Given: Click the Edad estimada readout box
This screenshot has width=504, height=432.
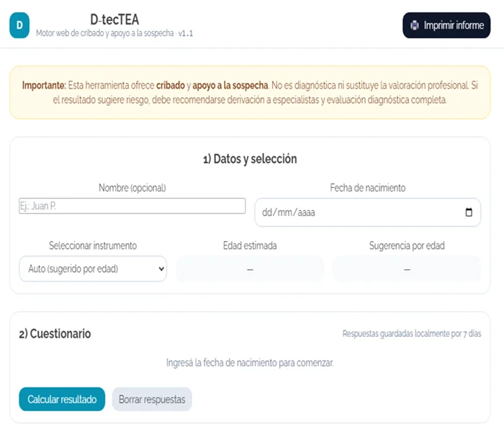Looking at the screenshot, I should pyautogui.click(x=250, y=269).
